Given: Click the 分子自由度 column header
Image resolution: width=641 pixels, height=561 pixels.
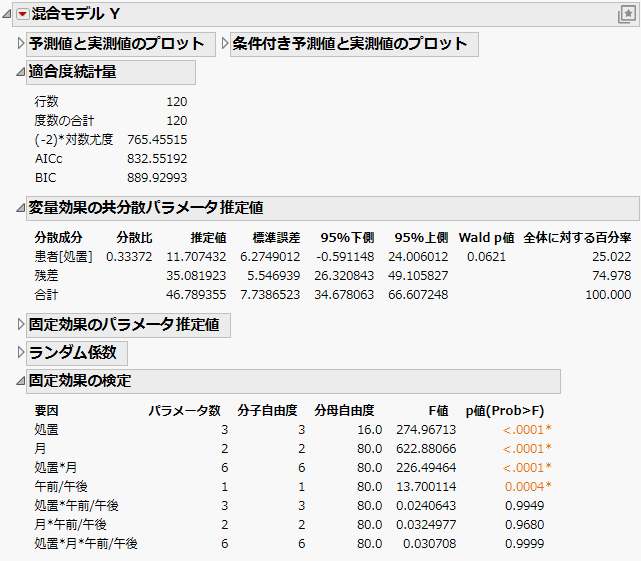Looking at the screenshot, I should (267, 411).
